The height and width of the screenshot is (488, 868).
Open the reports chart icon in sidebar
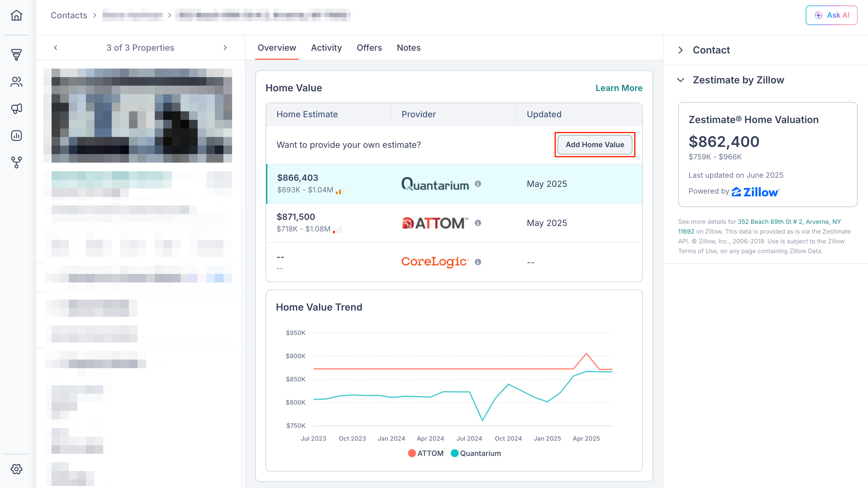pyautogui.click(x=16, y=136)
